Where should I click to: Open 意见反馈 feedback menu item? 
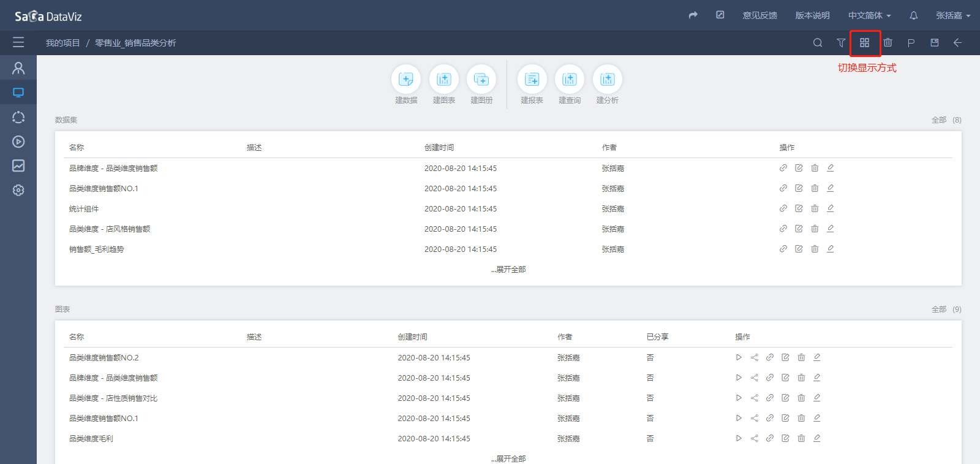[759, 15]
